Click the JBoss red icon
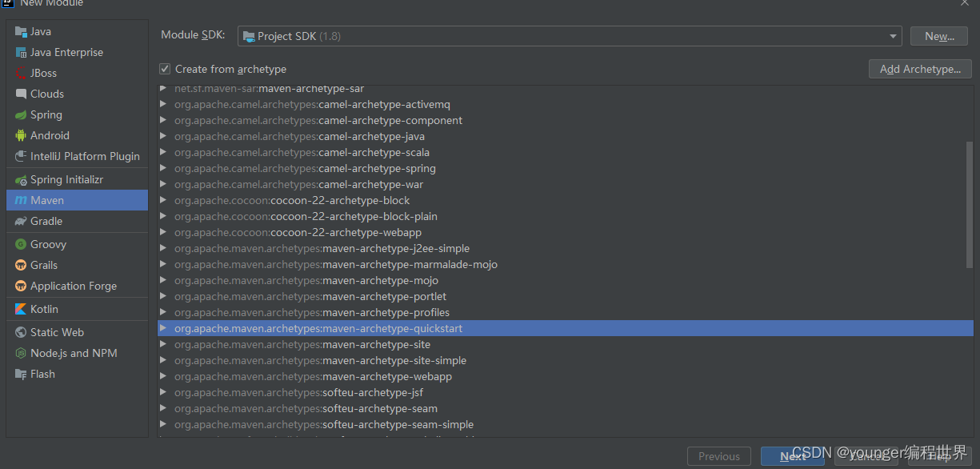The width and height of the screenshot is (980, 469). 21,74
